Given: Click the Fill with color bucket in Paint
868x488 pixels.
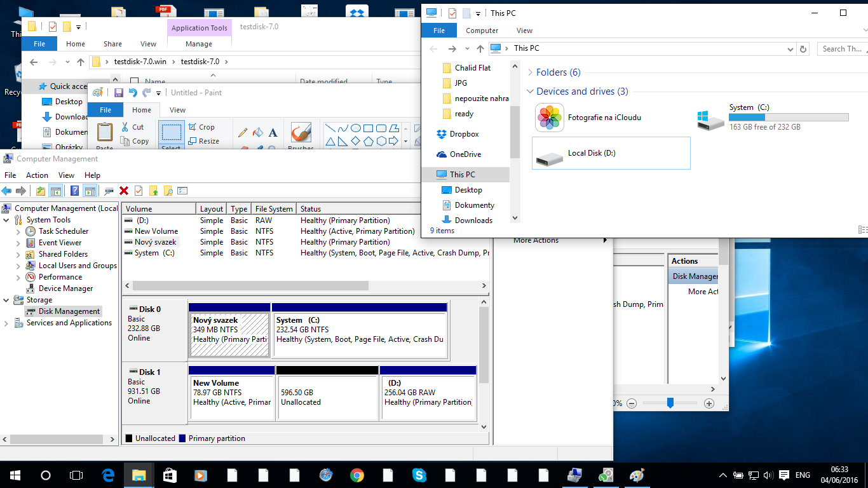Looking at the screenshot, I should (x=257, y=133).
